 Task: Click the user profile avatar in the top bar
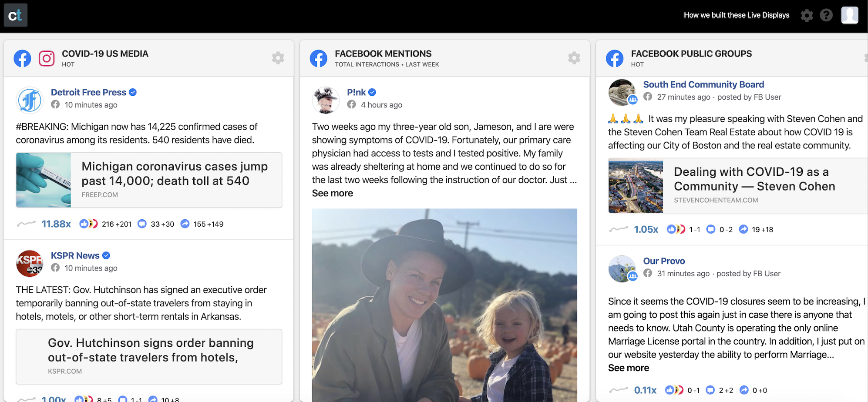pos(850,15)
